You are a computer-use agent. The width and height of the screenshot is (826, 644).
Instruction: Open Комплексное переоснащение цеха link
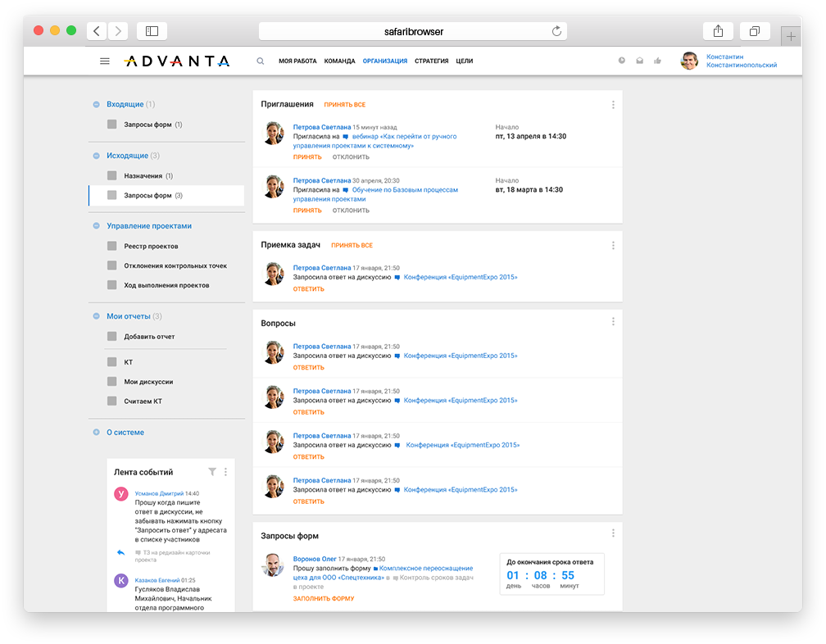(383, 573)
